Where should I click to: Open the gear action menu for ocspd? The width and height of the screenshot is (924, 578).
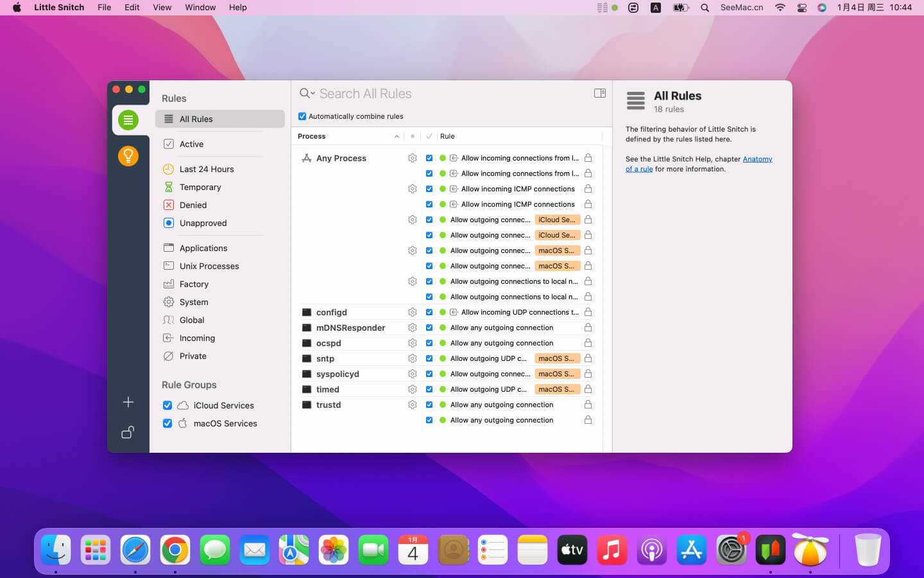[413, 343]
